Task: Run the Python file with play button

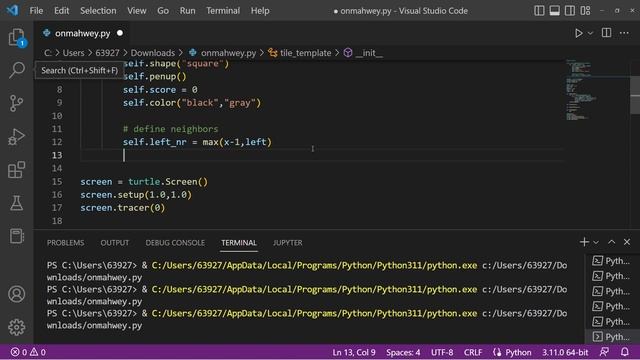Action: (x=578, y=33)
